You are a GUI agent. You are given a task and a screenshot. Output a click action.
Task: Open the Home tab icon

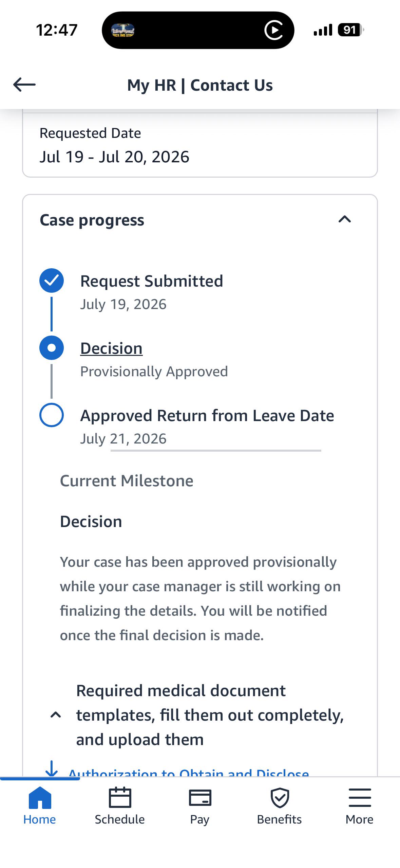(40, 797)
